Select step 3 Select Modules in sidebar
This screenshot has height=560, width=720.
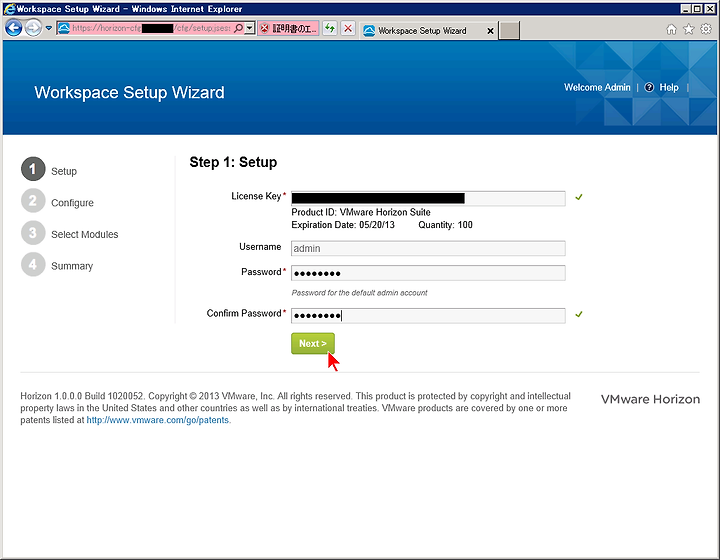(x=70, y=233)
